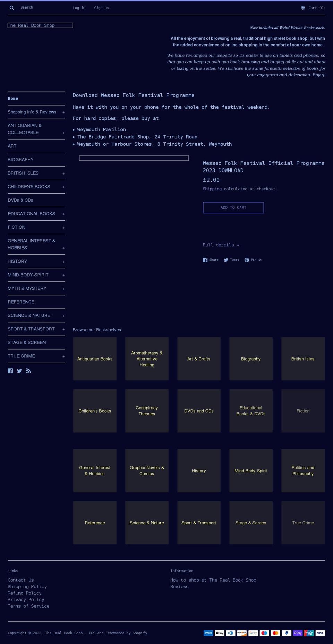Screen dimensions: 333x644
Task: Open Antiquarian Books bookshelf tile
Action: [95, 359]
